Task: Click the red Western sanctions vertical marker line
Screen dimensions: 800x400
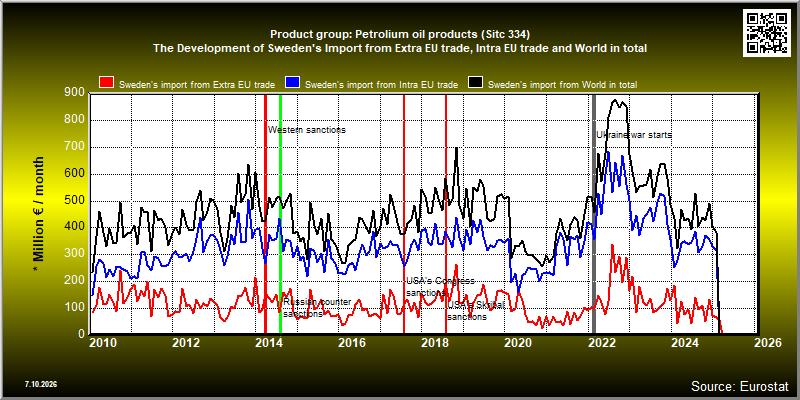Action: click(265, 214)
